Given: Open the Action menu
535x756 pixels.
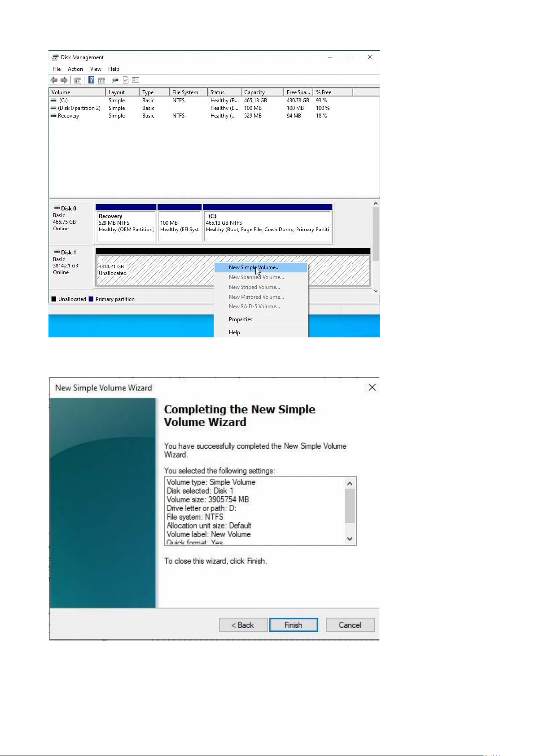Looking at the screenshot, I should pyautogui.click(x=75, y=69).
